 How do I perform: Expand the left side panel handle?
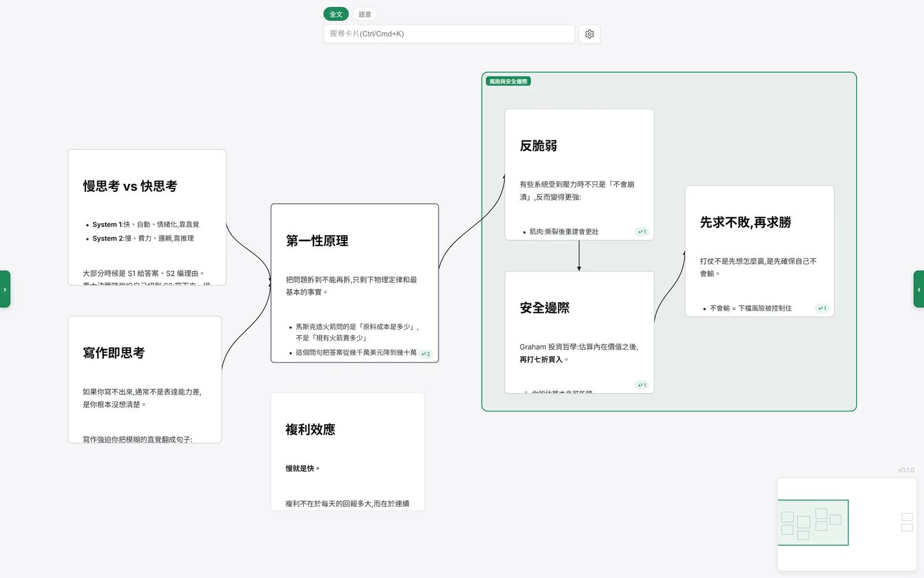(x=5, y=289)
